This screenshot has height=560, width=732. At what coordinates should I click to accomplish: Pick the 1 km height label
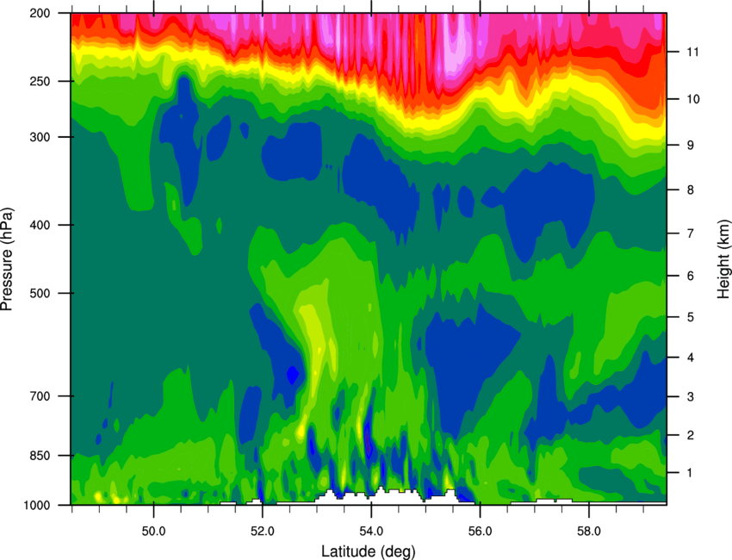(x=691, y=473)
